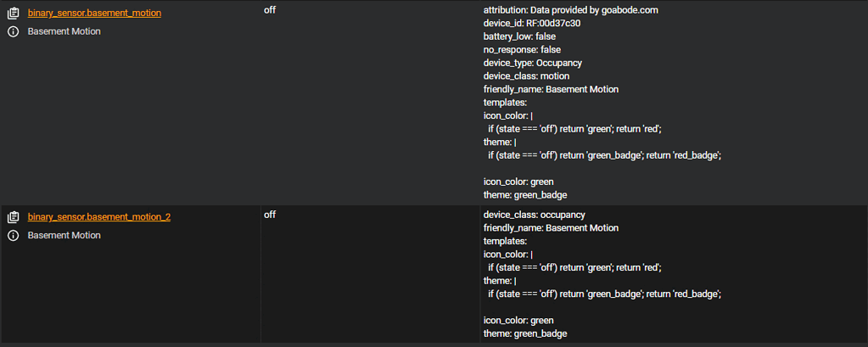Click Basement Motion name under basement_motion_2
The height and width of the screenshot is (347, 868).
64,235
